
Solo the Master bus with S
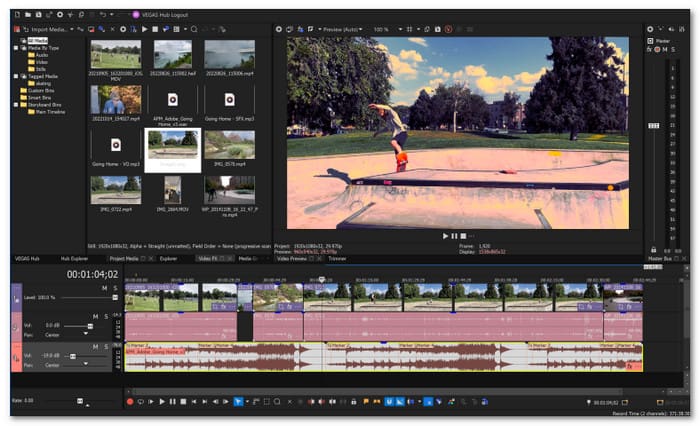click(673, 50)
